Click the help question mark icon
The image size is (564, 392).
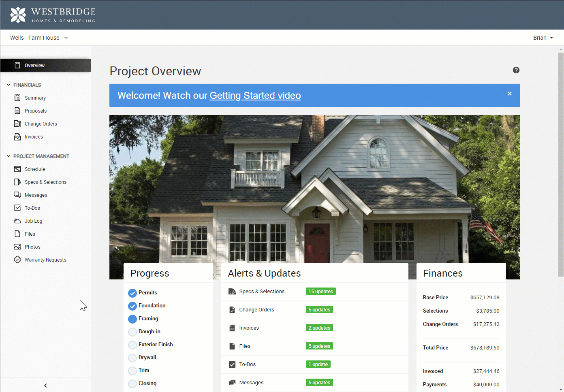click(516, 70)
